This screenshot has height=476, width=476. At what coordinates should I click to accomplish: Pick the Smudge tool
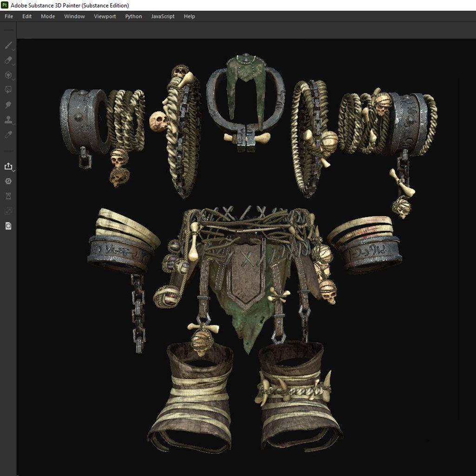[8, 105]
